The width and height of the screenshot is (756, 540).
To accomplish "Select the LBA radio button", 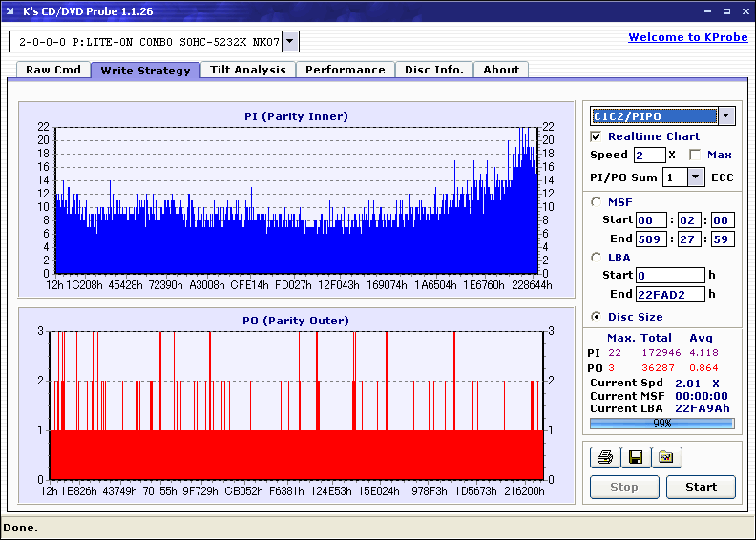I will (x=597, y=257).
